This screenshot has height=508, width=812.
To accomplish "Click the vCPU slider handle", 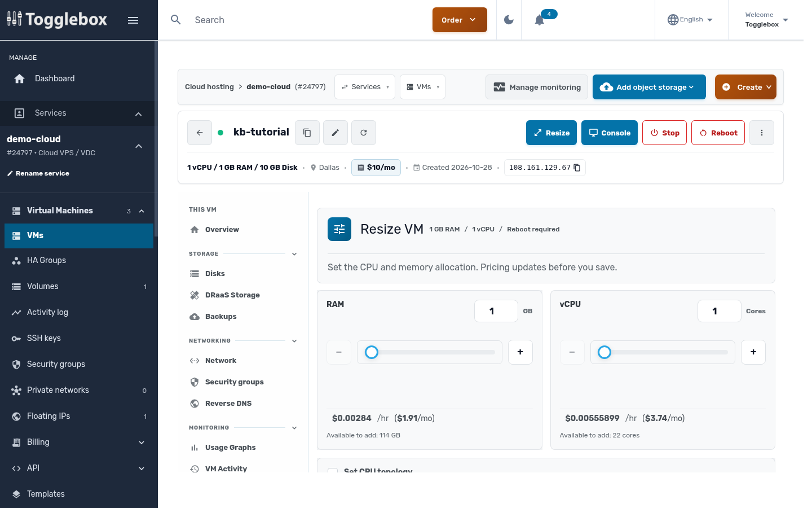I will click(x=604, y=352).
